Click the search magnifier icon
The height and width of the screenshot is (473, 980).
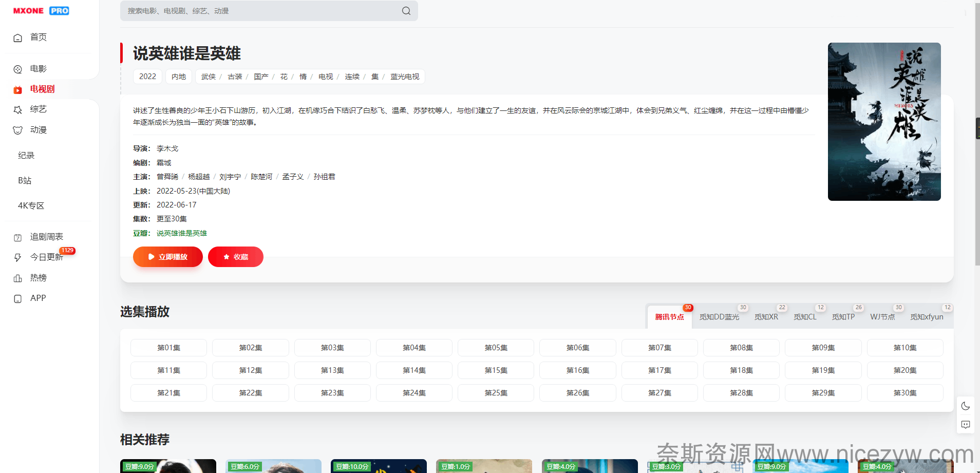[x=406, y=11]
